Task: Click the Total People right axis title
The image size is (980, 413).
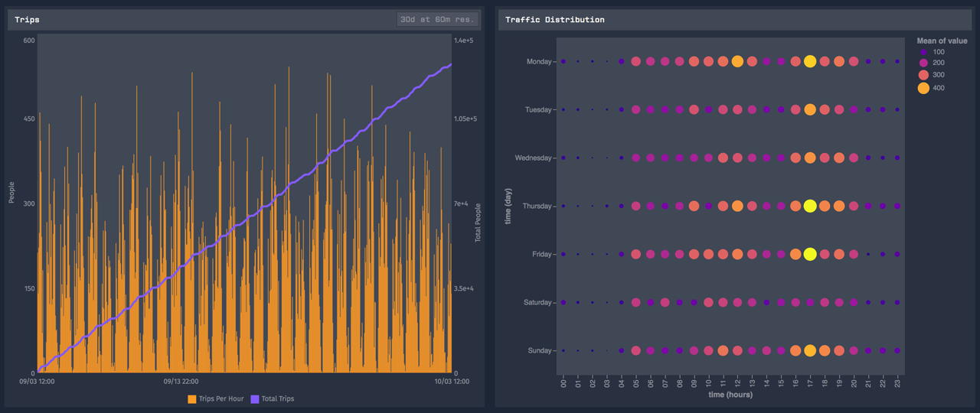Action: 478,223
